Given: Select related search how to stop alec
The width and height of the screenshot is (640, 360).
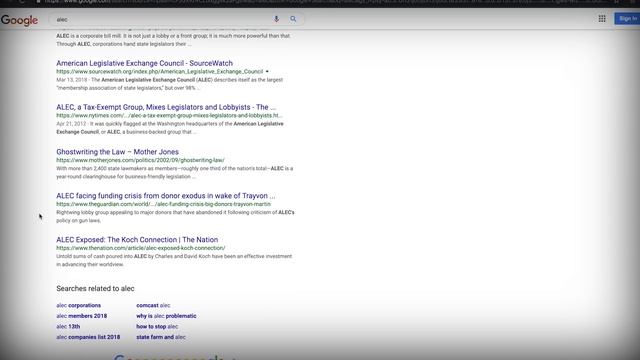Looking at the screenshot, I should tap(157, 327).
